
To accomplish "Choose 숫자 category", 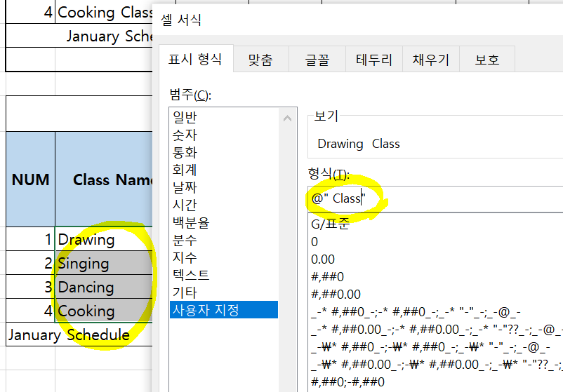I will 224,135.
